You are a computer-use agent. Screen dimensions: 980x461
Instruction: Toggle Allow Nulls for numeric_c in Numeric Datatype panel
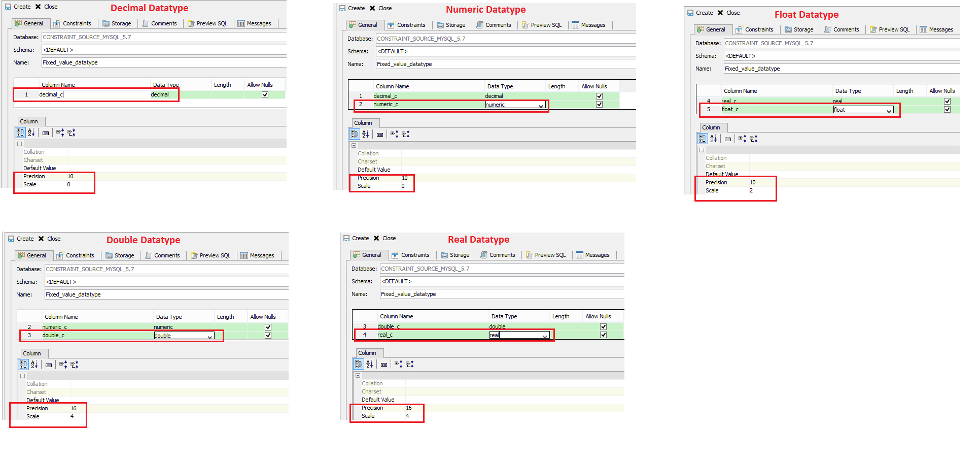pos(599,105)
